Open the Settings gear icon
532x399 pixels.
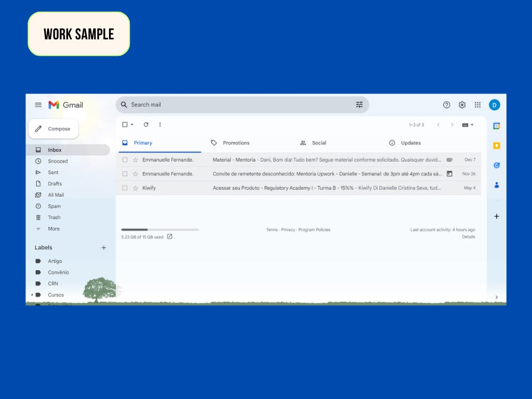click(462, 105)
